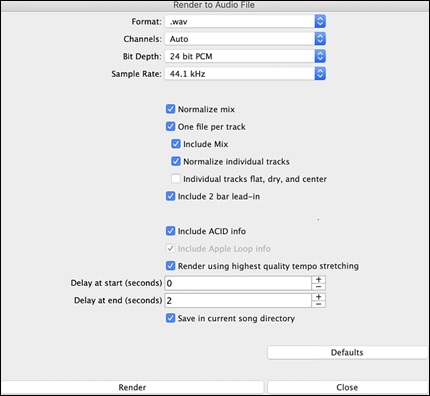430x396 pixels.
Task: Toggle the Include ACID info checkbox
Action: coord(170,231)
